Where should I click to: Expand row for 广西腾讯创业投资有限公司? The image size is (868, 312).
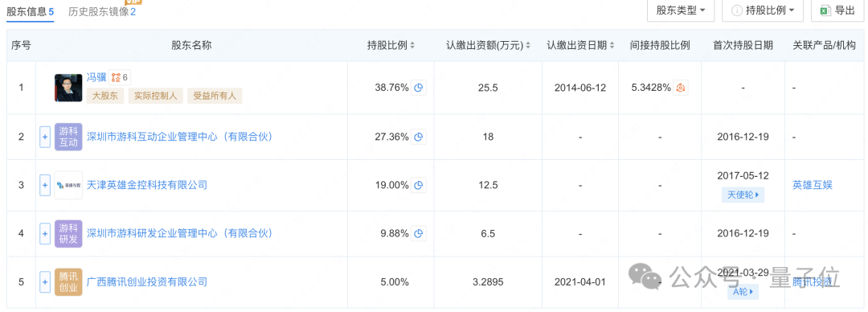pos(45,282)
